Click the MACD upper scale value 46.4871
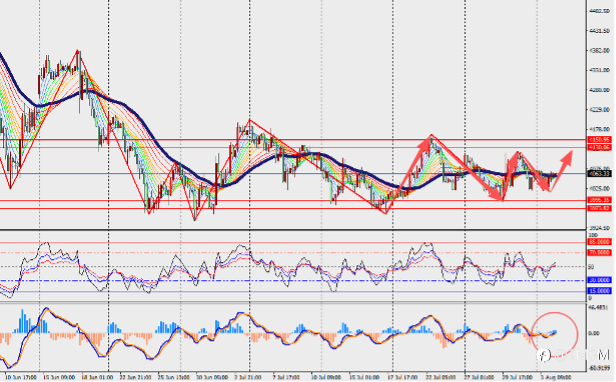This screenshot has height=382, width=616. [x=598, y=307]
